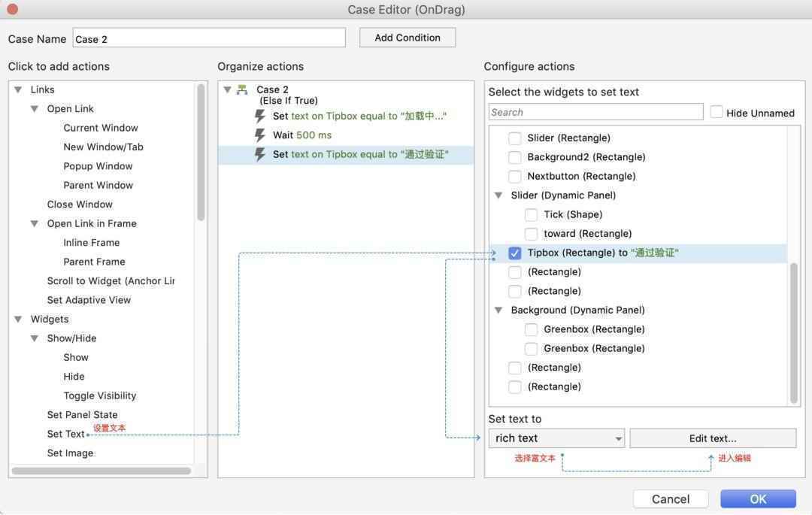Collapse the Show/Hide group

tap(35, 338)
